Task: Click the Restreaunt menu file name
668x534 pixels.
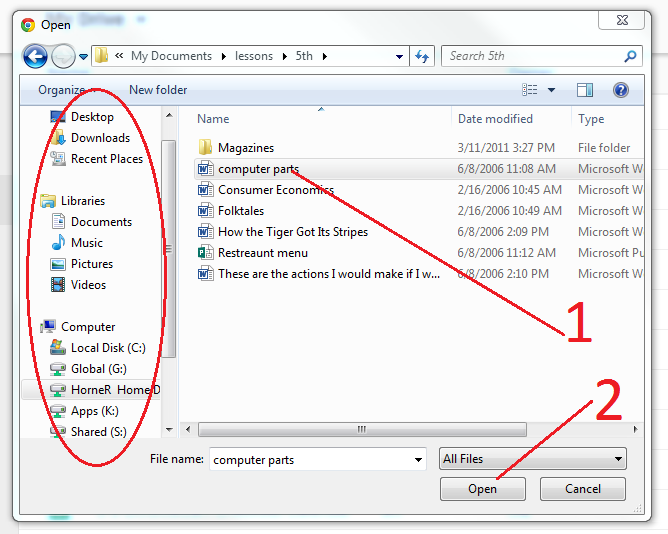Action: point(263,253)
